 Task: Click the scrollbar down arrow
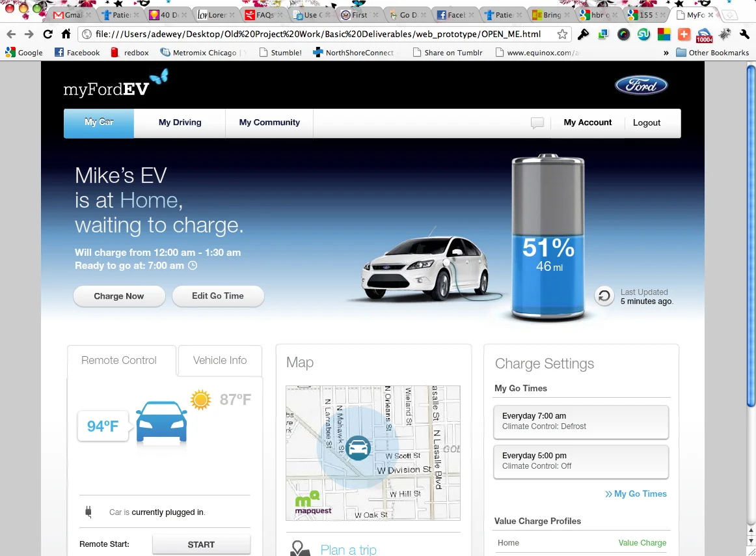751,540
